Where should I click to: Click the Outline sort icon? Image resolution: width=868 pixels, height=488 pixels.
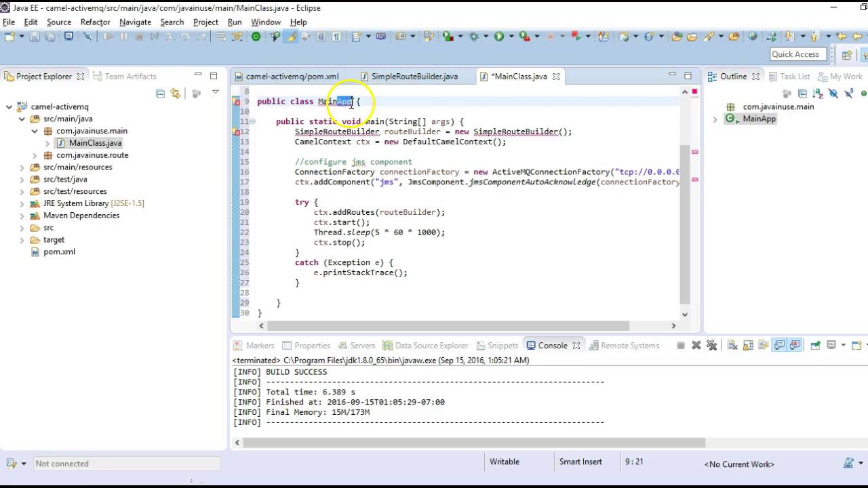(x=818, y=94)
